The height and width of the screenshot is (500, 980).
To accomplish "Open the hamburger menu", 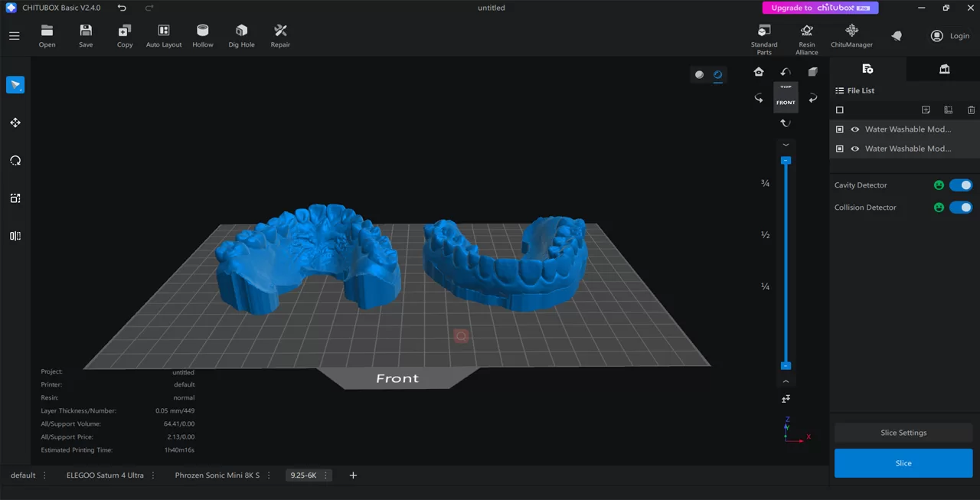I will click(14, 35).
